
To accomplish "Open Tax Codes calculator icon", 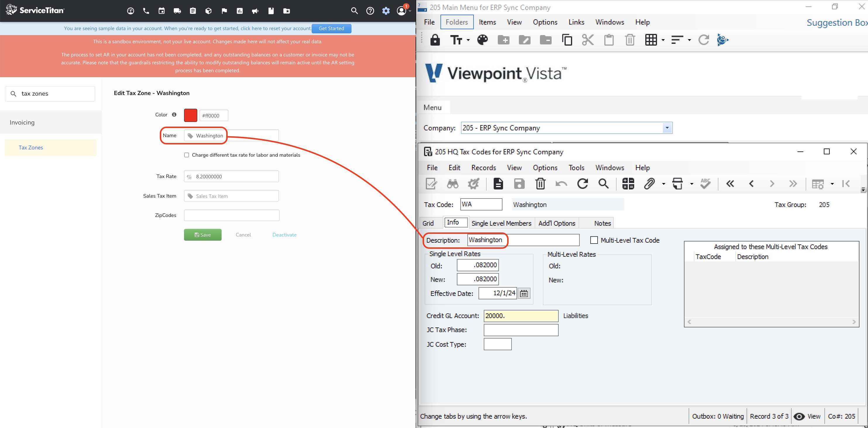I will pyautogui.click(x=628, y=184).
